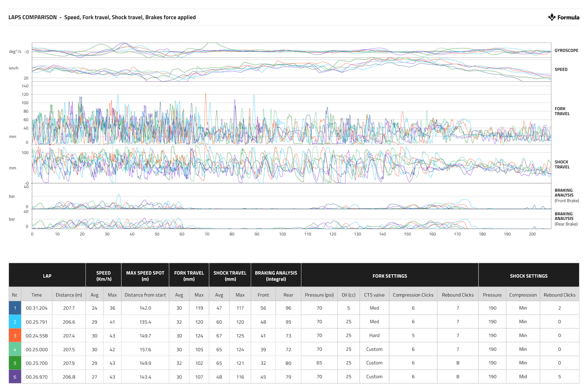Screen dimensions: 588x392
Task: Click the SPEED (Km/h) table header
Action: coord(104,276)
